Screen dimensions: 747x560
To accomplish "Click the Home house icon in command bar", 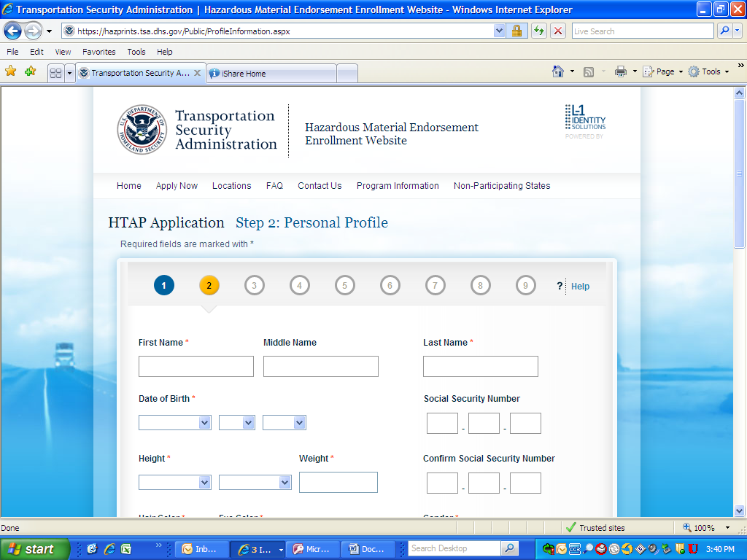I will 558,71.
